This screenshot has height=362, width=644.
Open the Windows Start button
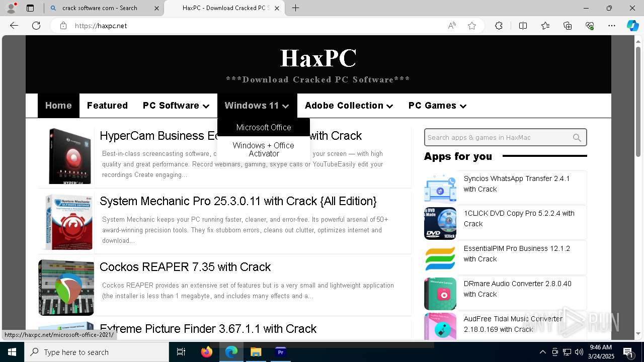[x=12, y=352]
